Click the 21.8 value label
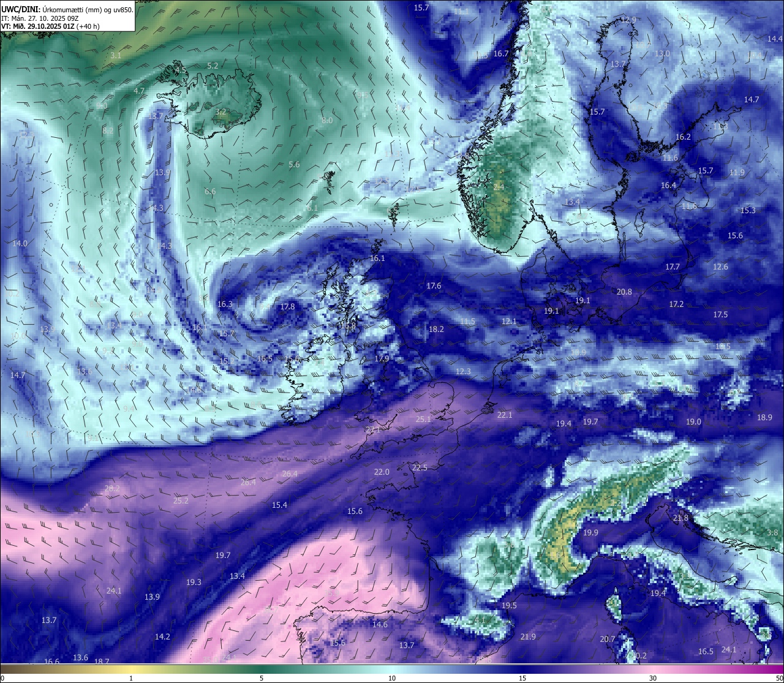 pos(680,518)
